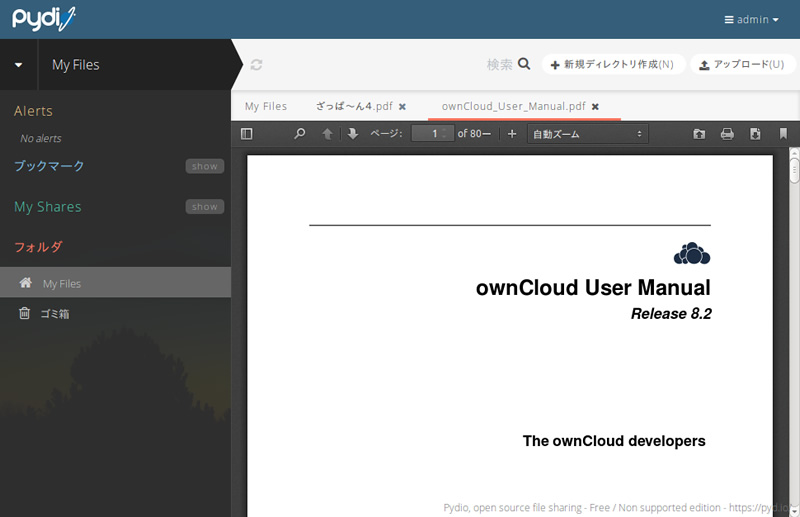Download the PDF document
This screenshot has height=517, width=800.
pos(755,134)
